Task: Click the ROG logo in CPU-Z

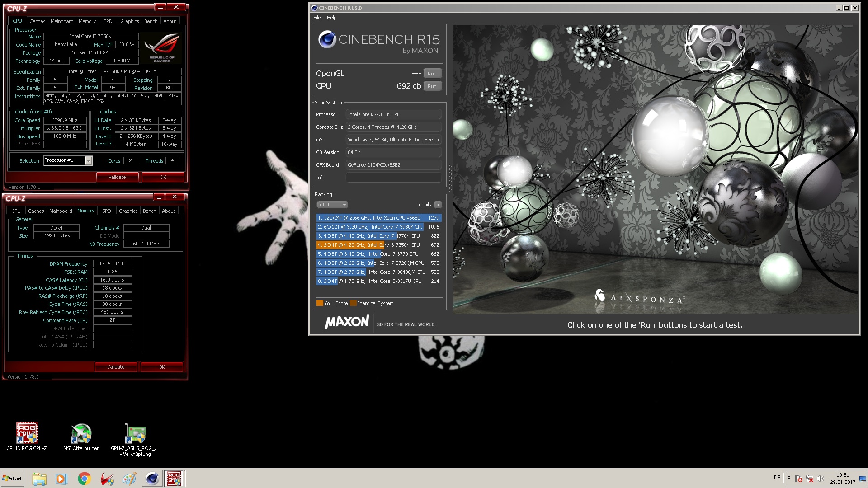Action: click(x=162, y=48)
